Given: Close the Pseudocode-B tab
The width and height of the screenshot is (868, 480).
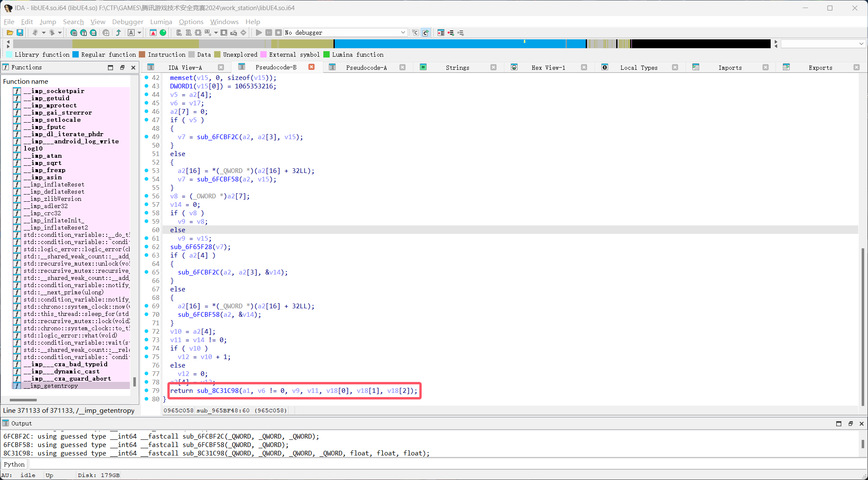Looking at the screenshot, I should 311,67.
